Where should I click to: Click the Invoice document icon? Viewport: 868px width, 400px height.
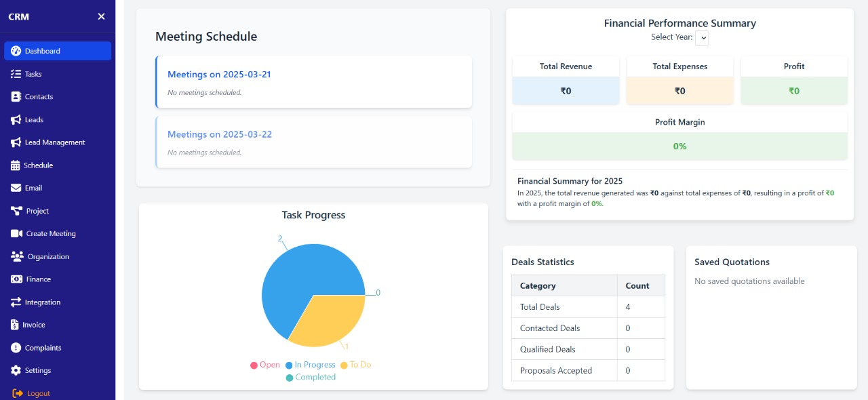[15, 325]
